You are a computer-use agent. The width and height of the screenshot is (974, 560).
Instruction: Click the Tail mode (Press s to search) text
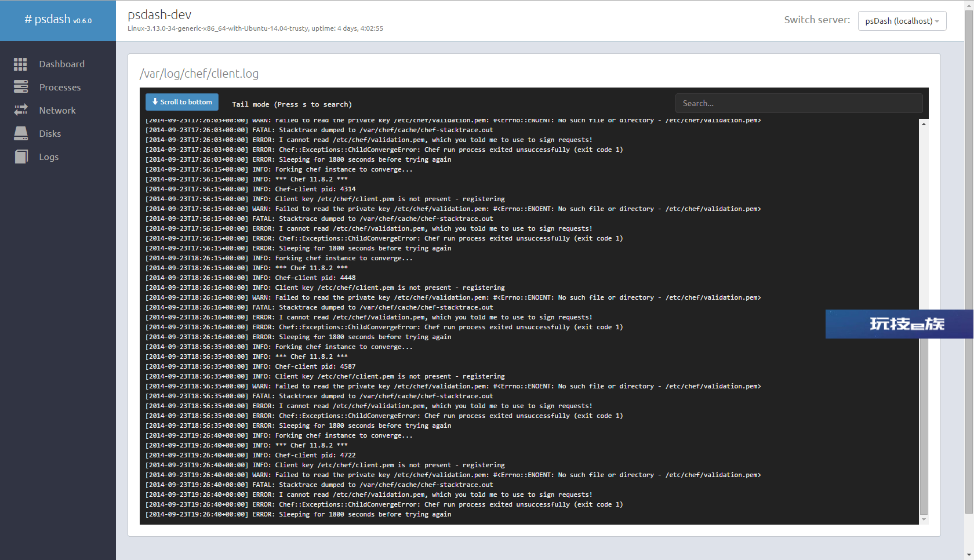(x=292, y=104)
